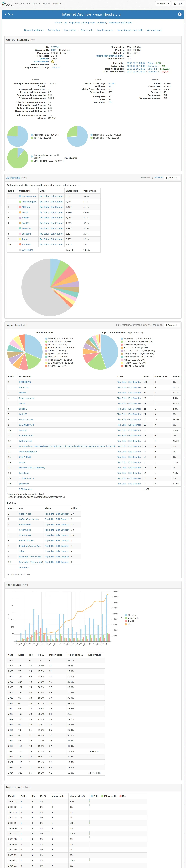The width and height of the screenshot is (186, 868).
Task: Click VampaVampa in authorship table
Action: click(x=29, y=196)
